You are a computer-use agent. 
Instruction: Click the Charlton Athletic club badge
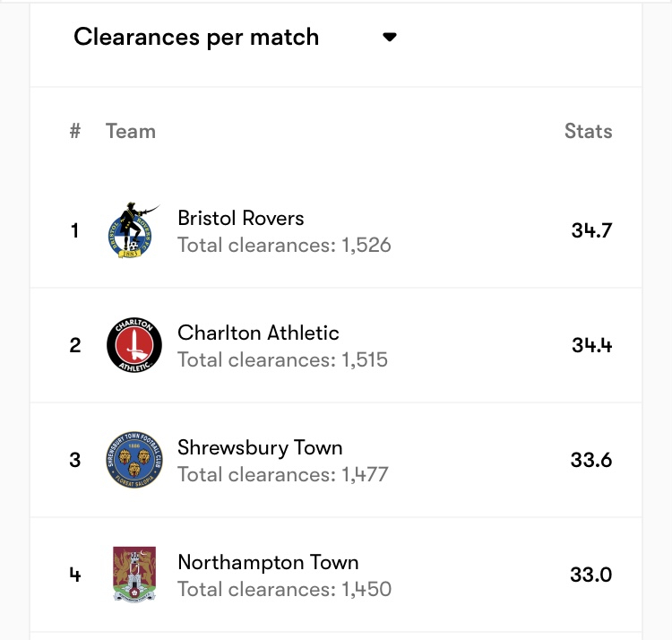134,345
